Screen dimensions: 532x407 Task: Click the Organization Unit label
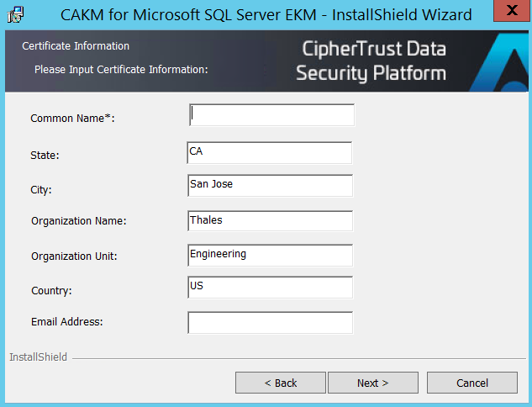click(x=74, y=256)
